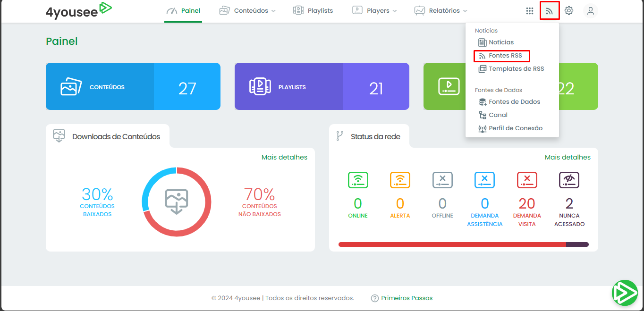Click the red network status progress bar

click(452, 244)
